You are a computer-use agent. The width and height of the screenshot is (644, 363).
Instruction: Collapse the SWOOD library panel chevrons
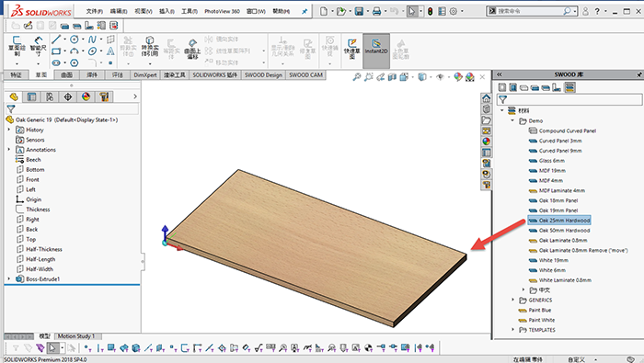(x=500, y=74)
